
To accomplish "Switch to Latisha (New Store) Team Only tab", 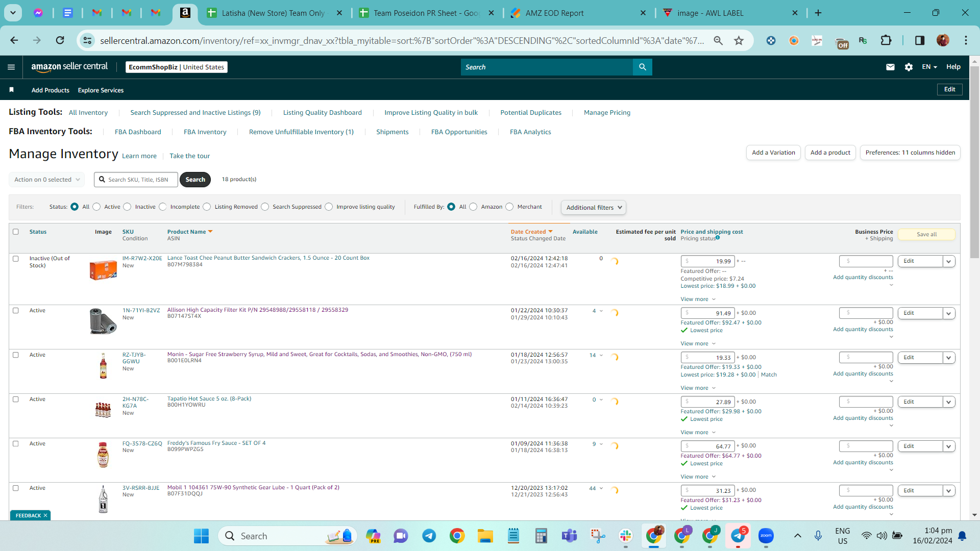I will (x=273, y=13).
